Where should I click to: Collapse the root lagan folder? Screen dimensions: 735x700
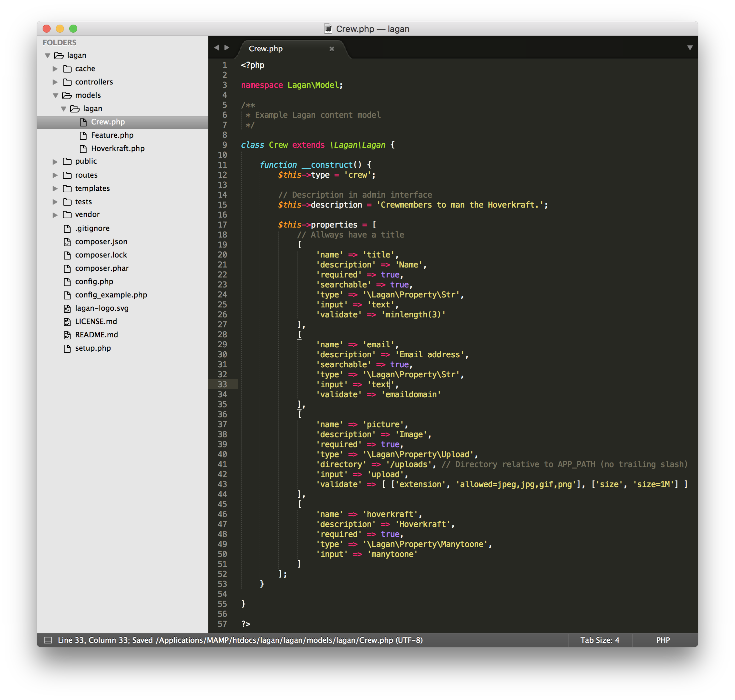(x=47, y=56)
